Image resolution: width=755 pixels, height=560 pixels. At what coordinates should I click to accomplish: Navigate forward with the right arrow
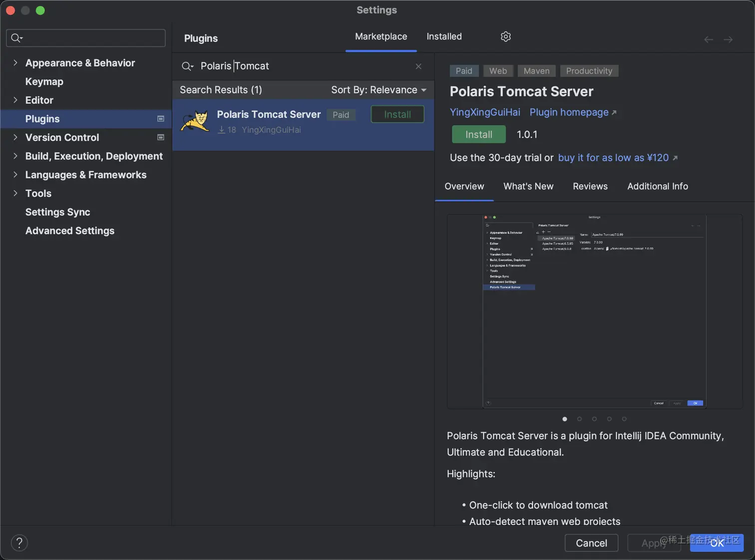(x=728, y=39)
